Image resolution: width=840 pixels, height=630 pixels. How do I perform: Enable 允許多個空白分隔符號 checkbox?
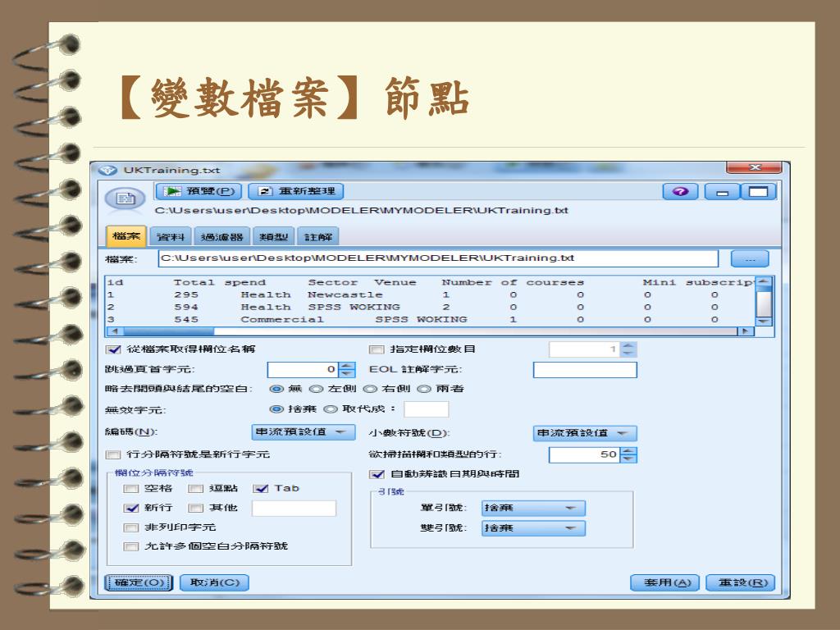(x=130, y=546)
